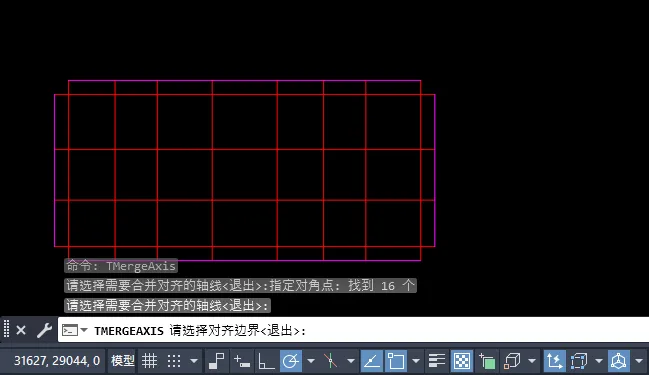The width and height of the screenshot is (649, 375).
Task: Click the coordinates readout 31627, 29044, 0
Action: pyautogui.click(x=57, y=361)
